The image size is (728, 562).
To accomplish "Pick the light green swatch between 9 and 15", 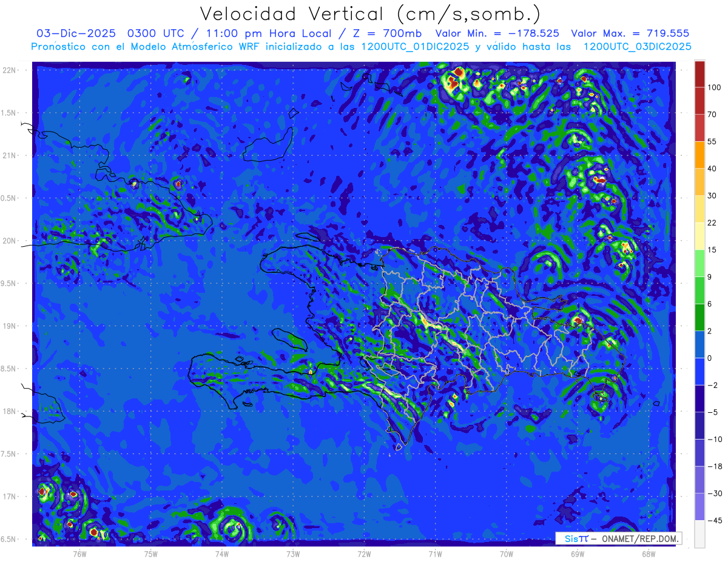I will point(699,263).
